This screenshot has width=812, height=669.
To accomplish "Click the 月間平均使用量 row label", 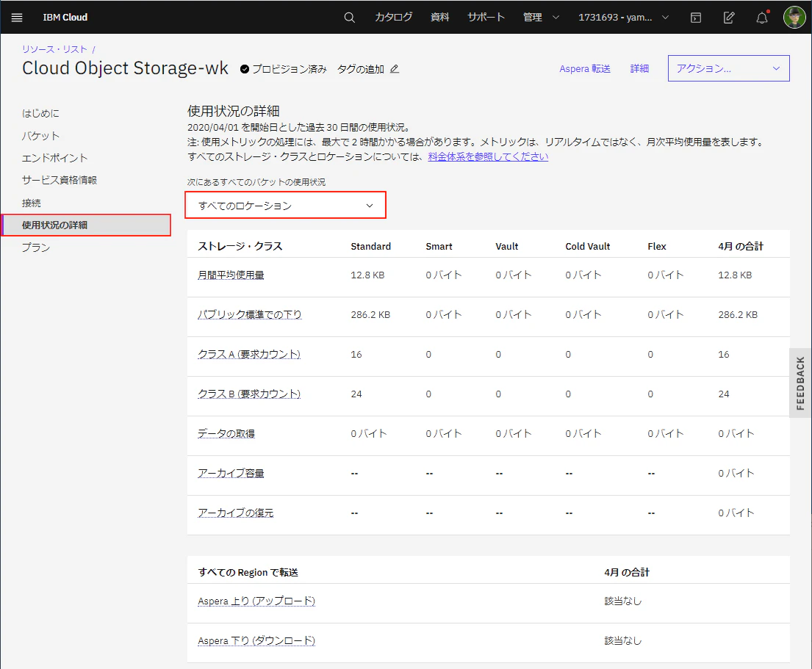I will (x=231, y=275).
